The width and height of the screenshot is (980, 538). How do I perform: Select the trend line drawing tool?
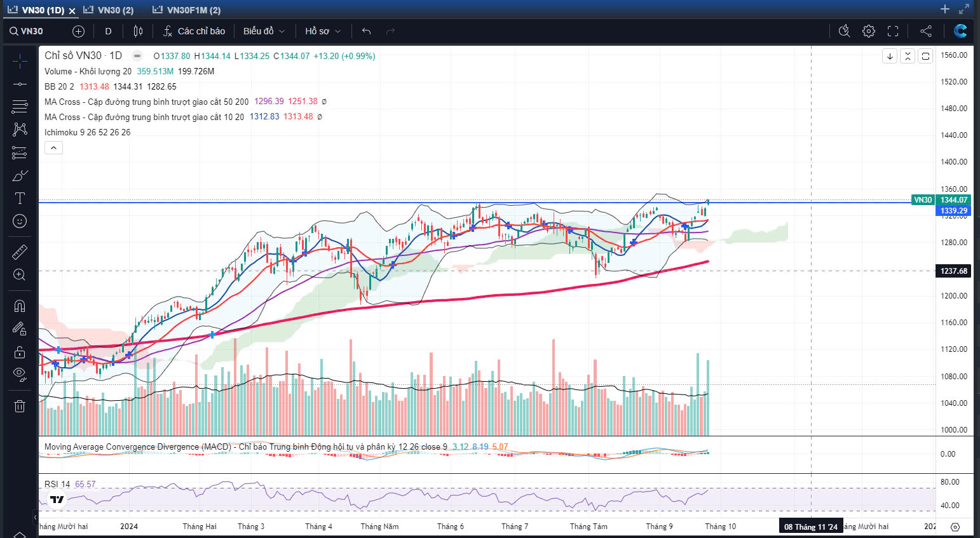click(x=20, y=84)
